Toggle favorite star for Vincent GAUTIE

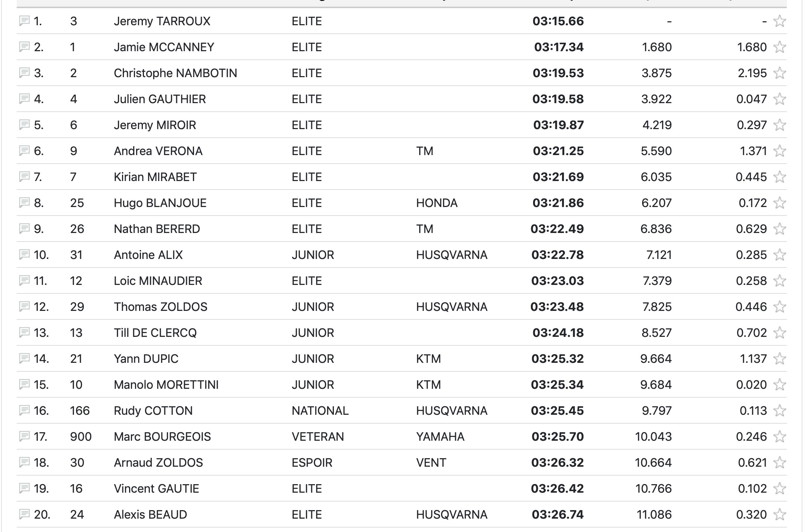click(x=779, y=489)
